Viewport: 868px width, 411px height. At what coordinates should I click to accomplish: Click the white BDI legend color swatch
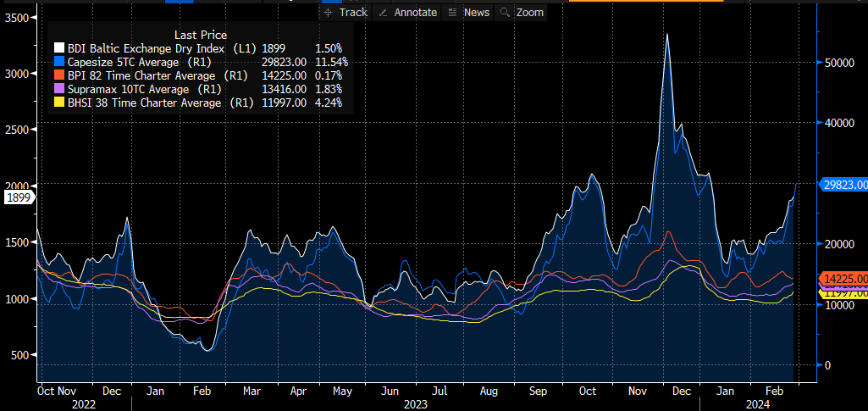(58, 48)
